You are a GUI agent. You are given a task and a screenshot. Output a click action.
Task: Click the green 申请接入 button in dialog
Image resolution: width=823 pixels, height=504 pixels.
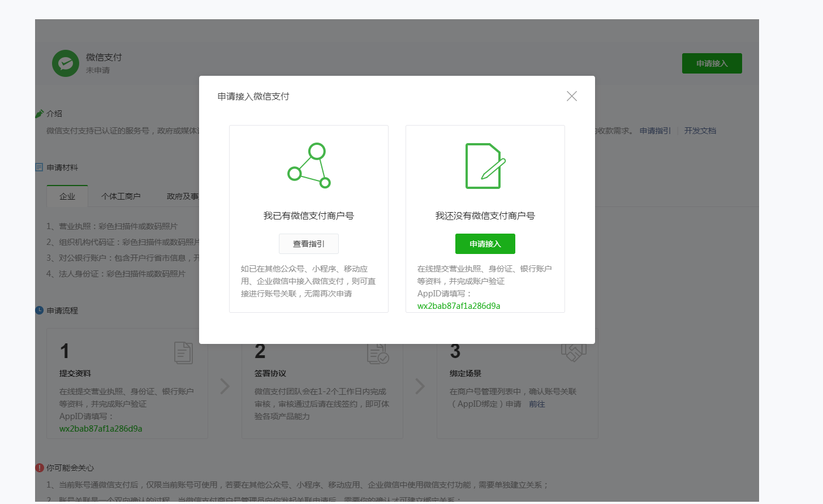tap(485, 244)
